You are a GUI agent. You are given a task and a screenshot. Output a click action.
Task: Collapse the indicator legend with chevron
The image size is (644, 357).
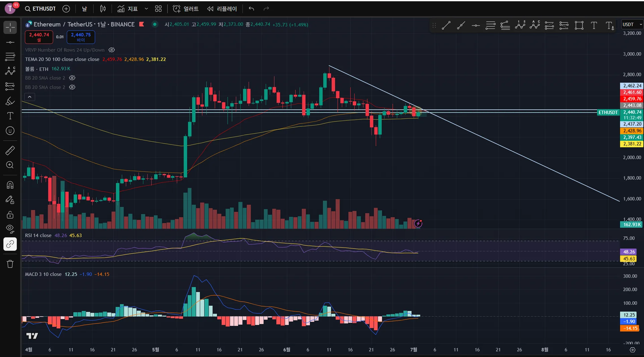[30, 97]
